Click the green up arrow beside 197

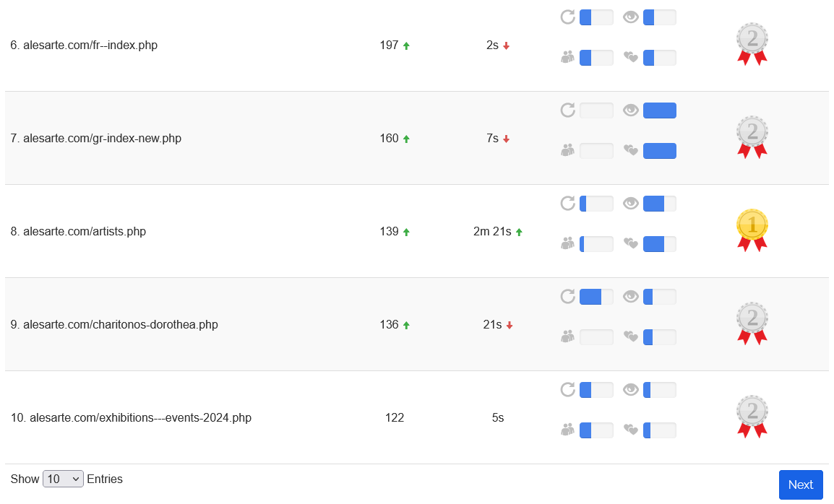pyautogui.click(x=406, y=46)
